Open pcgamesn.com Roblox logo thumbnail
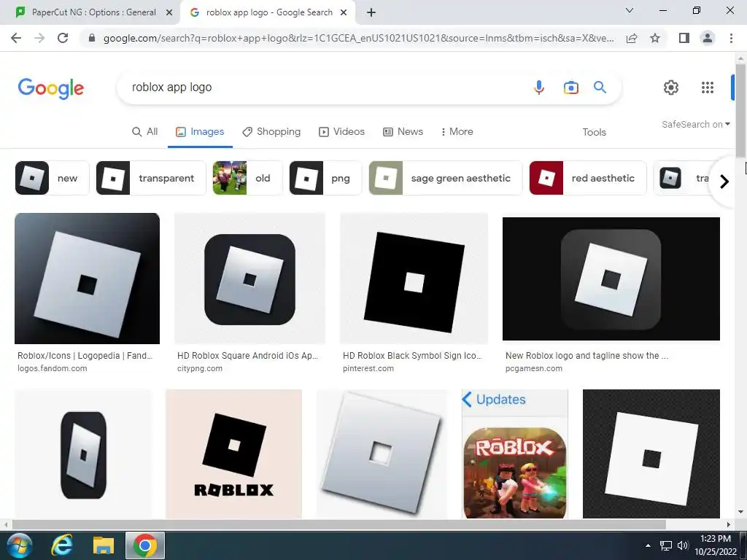 611,279
